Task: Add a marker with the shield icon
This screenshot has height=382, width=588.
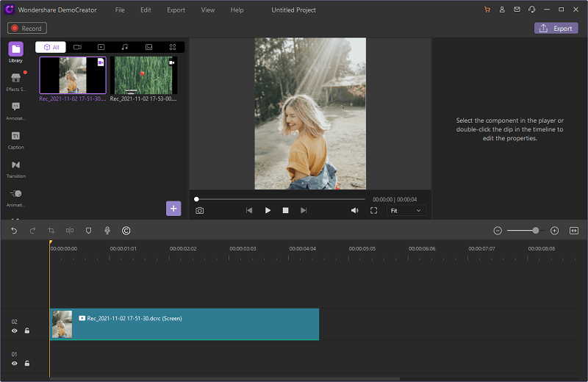Action: pos(88,231)
